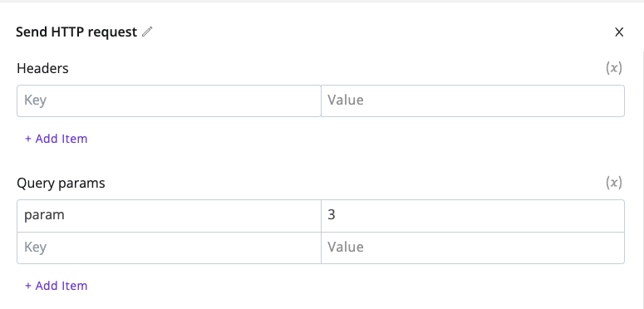
Task: Click the empty Value field in Query params
Action: (x=472, y=248)
